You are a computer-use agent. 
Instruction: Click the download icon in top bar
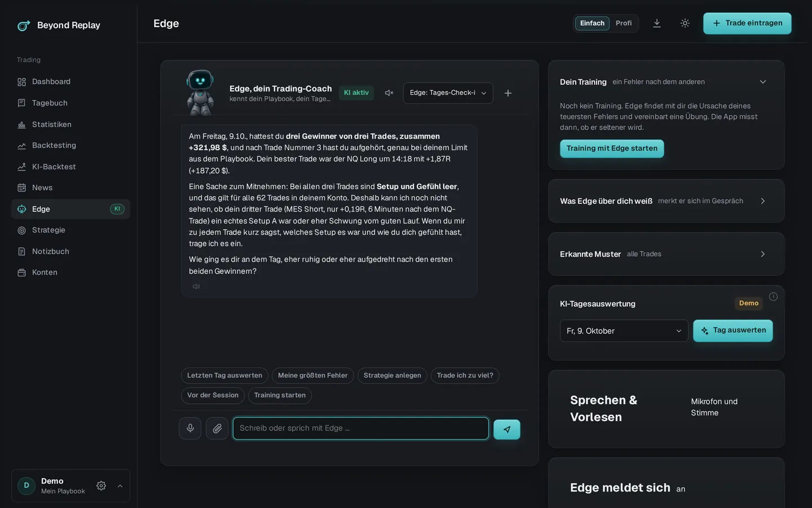pyautogui.click(x=657, y=23)
